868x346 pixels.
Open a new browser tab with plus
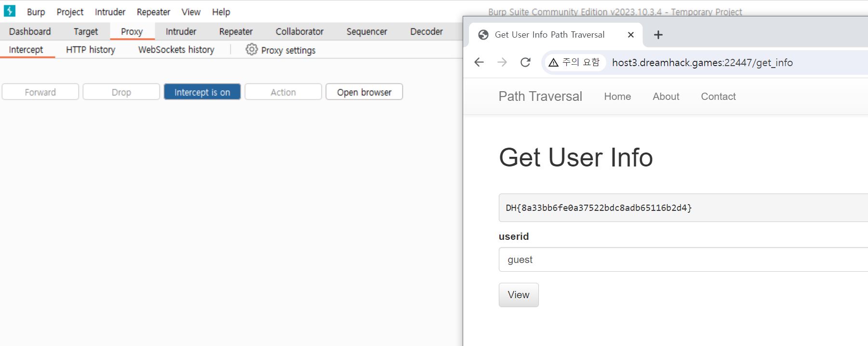[x=658, y=35]
